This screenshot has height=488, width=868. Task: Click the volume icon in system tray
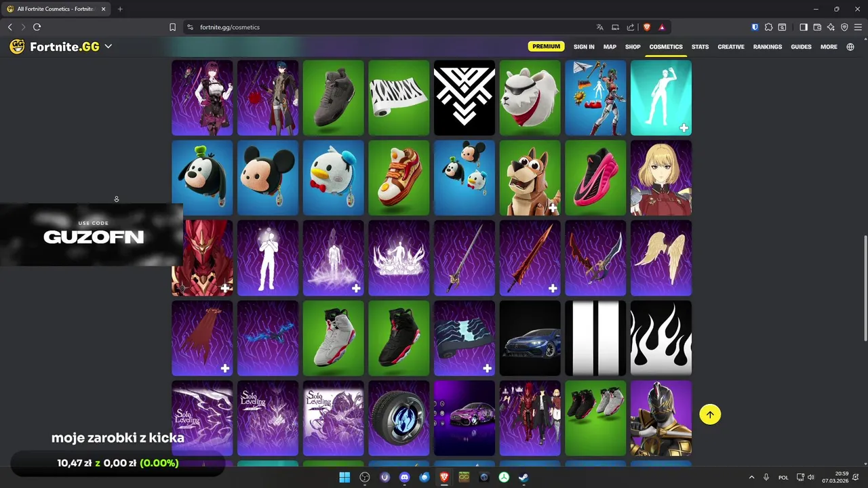811,477
